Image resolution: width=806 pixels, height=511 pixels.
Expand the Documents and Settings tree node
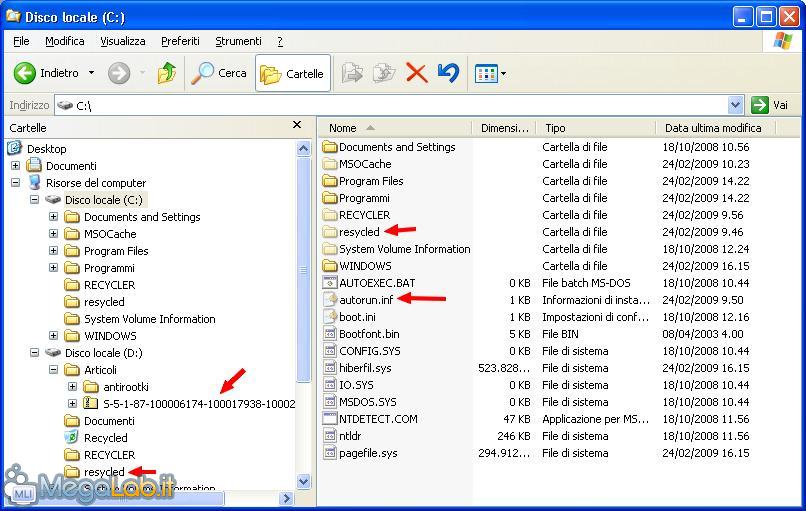[x=54, y=217]
